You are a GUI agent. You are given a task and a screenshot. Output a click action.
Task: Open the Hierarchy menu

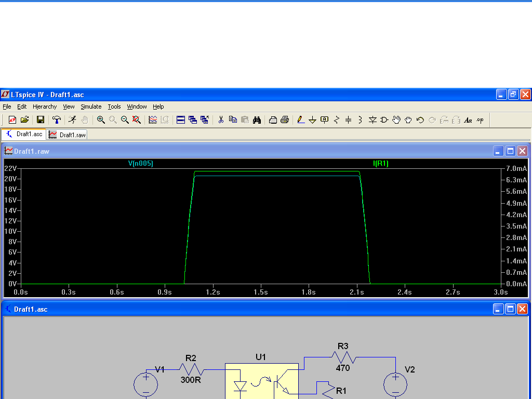click(45, 107)
